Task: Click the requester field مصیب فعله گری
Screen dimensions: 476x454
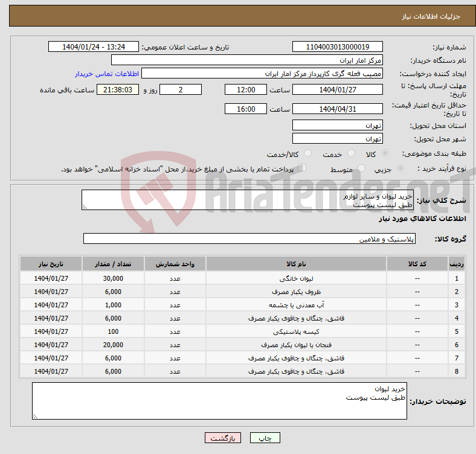Action: 262,74
